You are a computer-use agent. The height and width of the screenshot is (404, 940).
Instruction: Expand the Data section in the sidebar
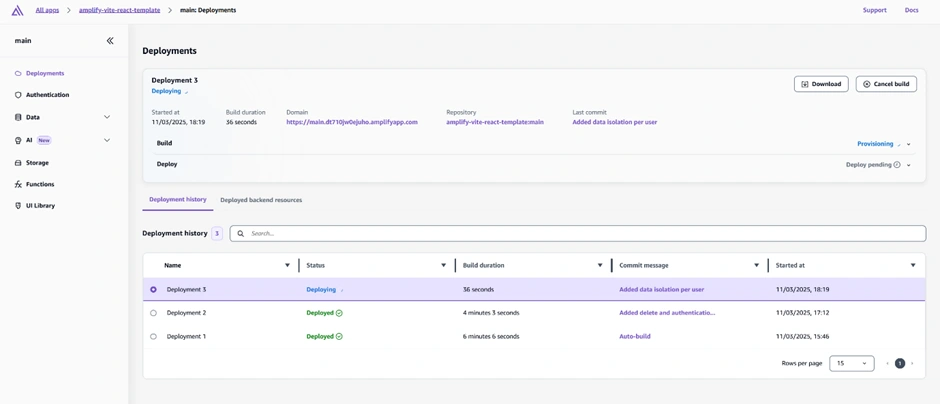point(107,117)
